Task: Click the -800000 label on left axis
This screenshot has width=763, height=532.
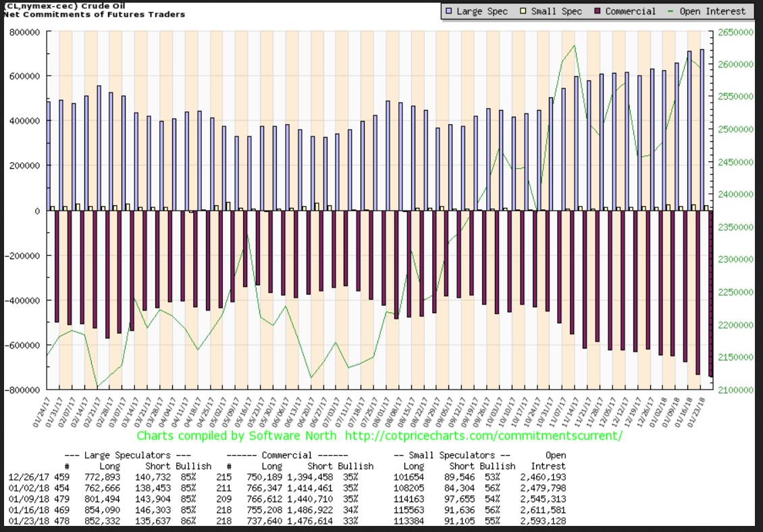Action: click(x=24, y=390)
